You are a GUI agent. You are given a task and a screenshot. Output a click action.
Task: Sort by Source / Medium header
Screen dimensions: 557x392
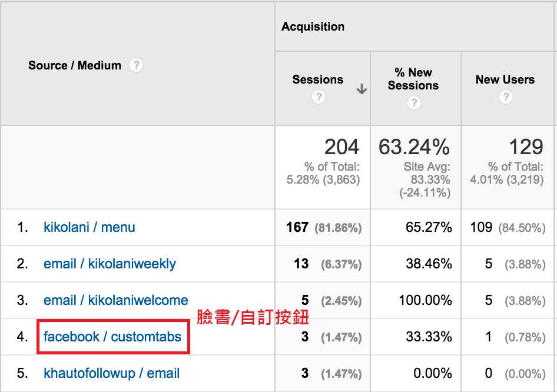75,65
